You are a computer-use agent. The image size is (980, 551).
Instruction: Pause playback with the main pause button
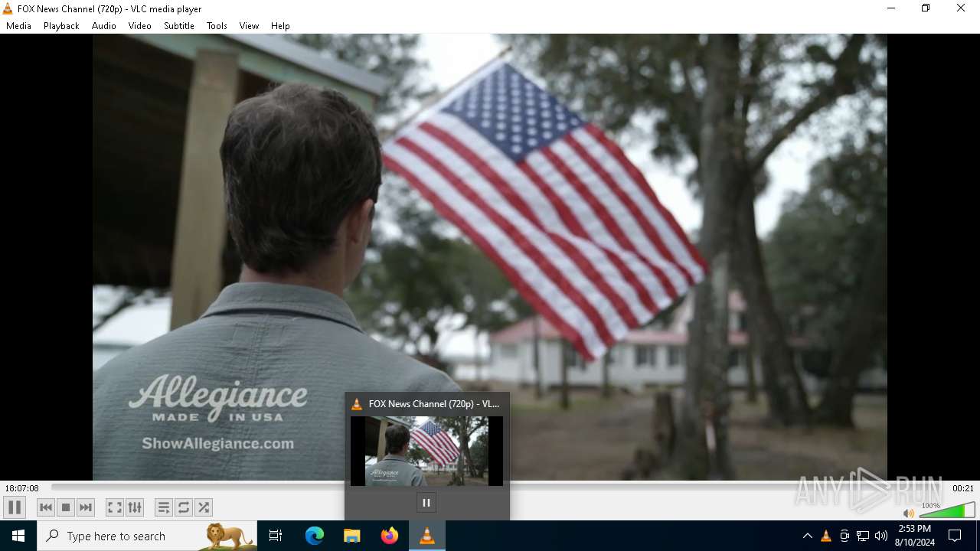(x=14, y=507)
